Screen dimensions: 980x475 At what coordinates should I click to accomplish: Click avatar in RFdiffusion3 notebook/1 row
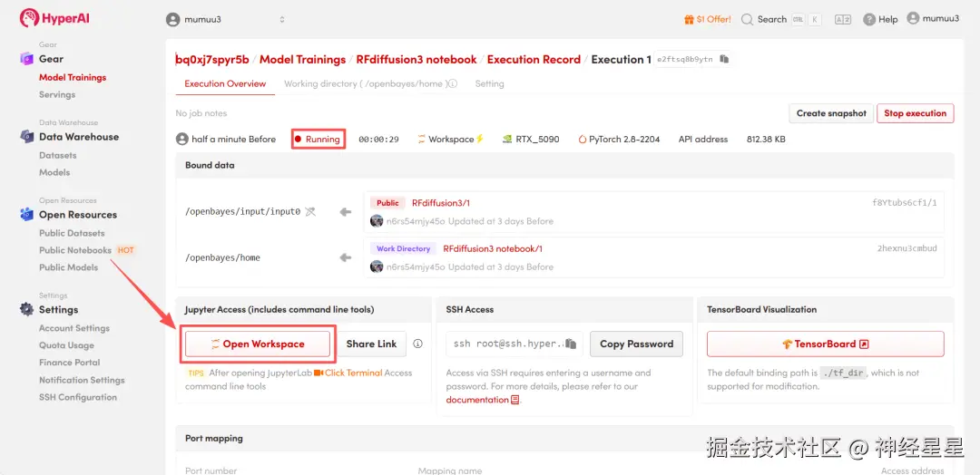[377, 267]
